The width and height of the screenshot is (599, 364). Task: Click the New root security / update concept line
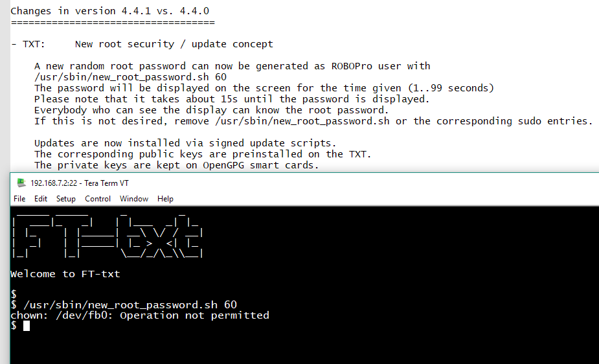coord(174,44)
